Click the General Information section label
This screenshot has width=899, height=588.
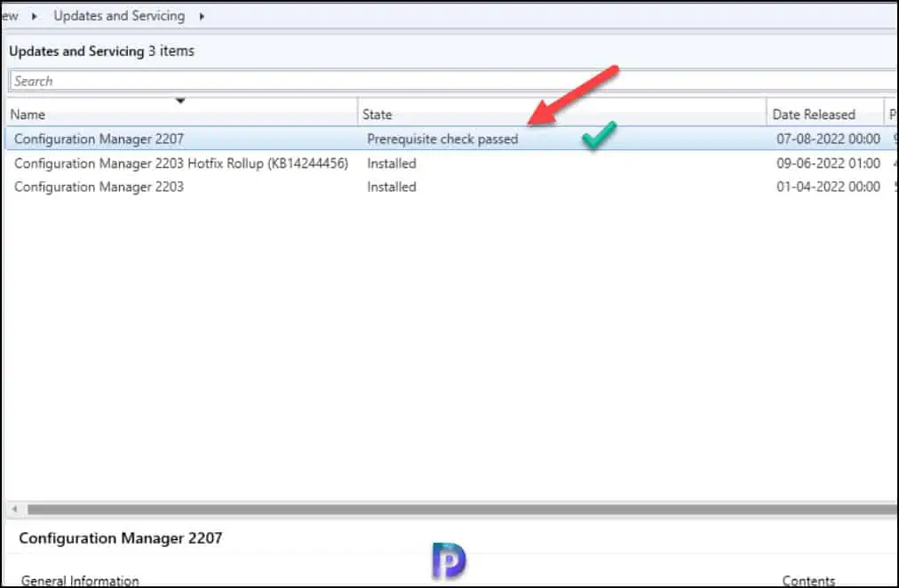coord(80,581)
